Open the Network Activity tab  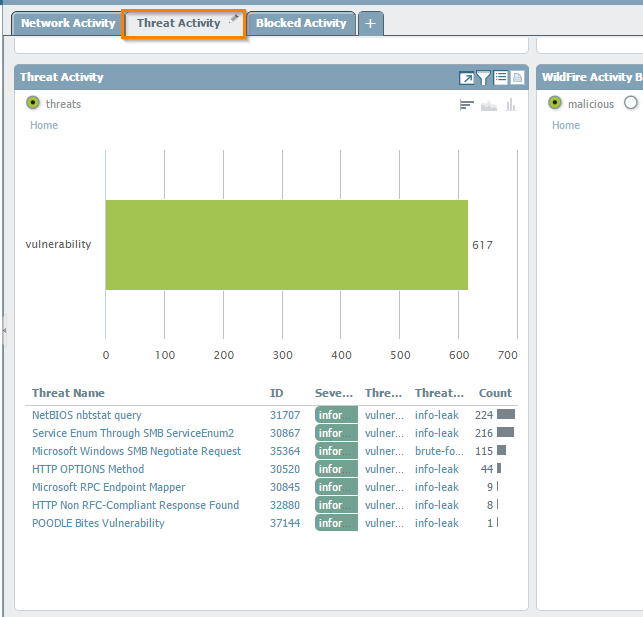coord(68,23)
